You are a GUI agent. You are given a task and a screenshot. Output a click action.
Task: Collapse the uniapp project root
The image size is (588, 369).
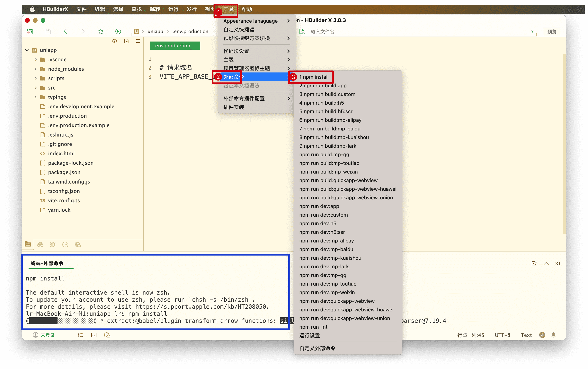pyautogui.click(x=27, y=50)
